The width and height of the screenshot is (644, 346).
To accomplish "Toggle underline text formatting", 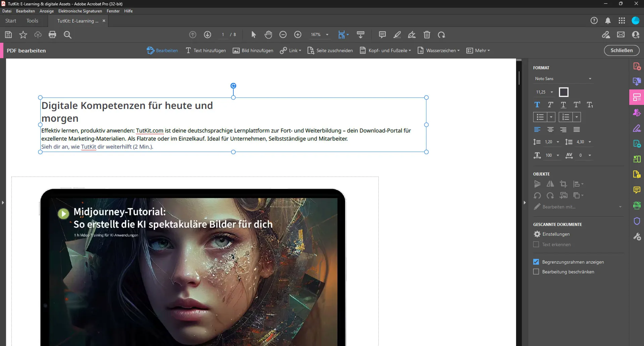I will click(563, 105).
